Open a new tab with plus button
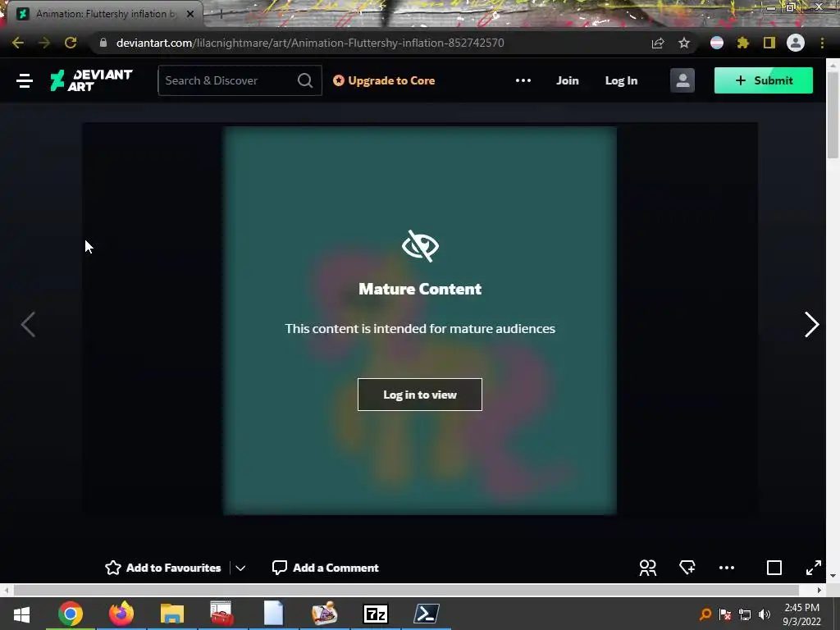Image resolution: width=840 pixels, height=630 pixels. (x=221, y=14)
